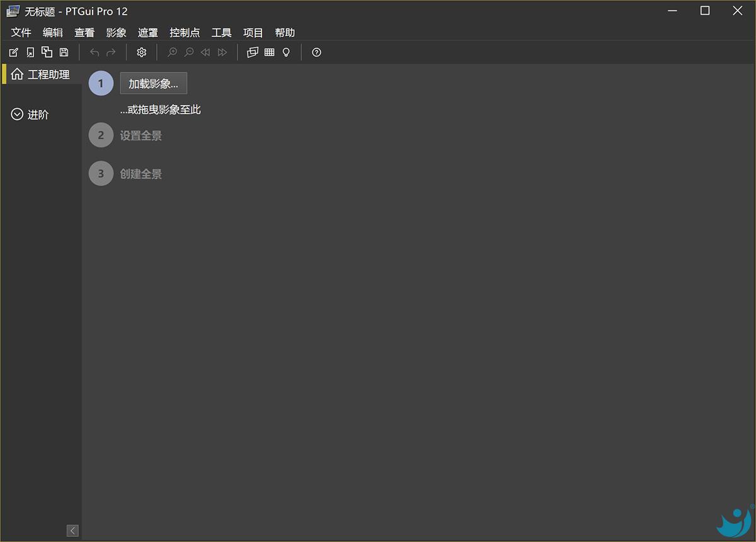Viewport: 756px width, 542px height.
Task: Click the redo arrow icon
Action: (x=111, y=52)
